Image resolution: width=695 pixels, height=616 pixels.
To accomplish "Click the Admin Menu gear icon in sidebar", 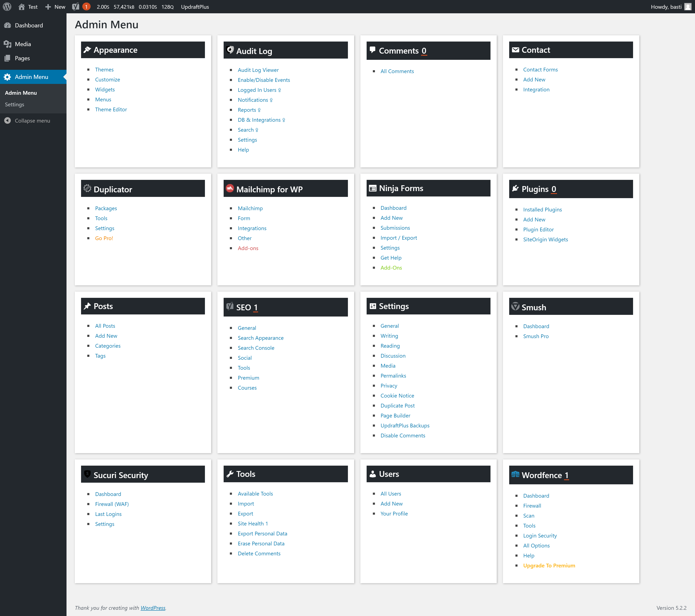I will tap(7, 77).
